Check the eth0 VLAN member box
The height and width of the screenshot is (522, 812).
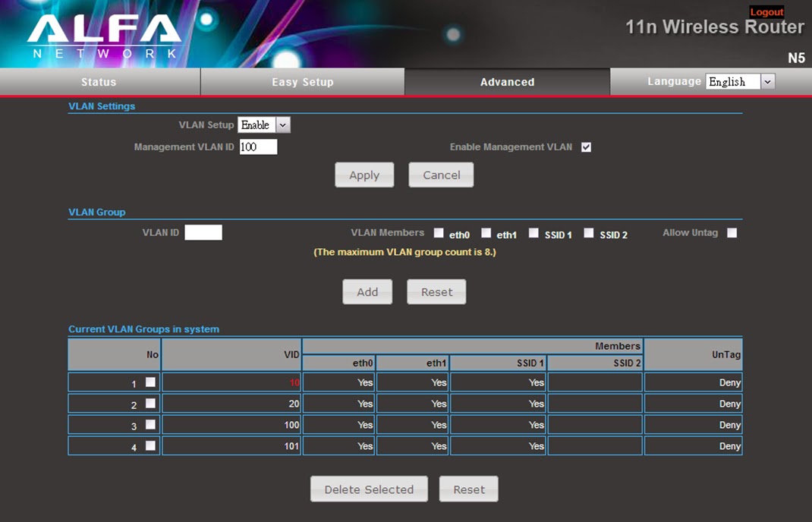coord(439,233)
